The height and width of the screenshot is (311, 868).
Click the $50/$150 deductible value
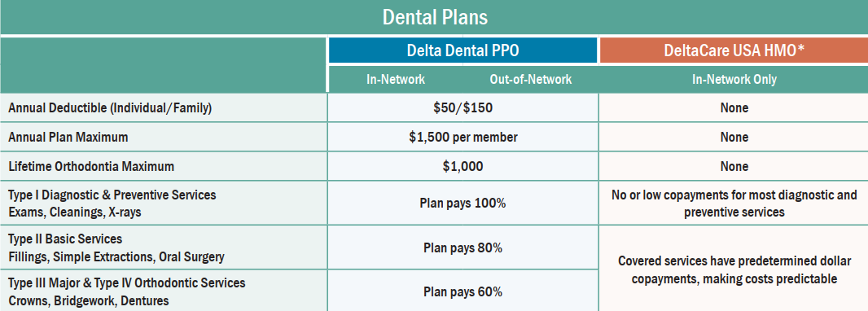click(462, 108)
